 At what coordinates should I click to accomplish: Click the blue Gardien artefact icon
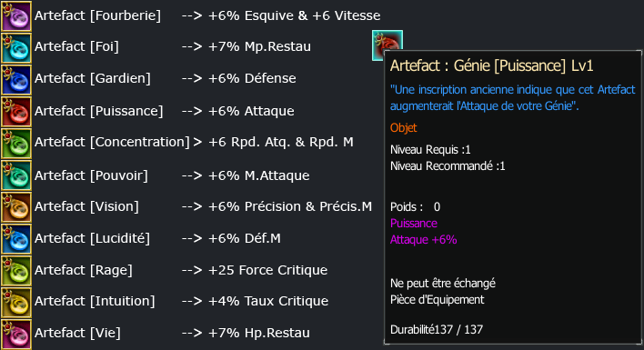click(16, 80)
